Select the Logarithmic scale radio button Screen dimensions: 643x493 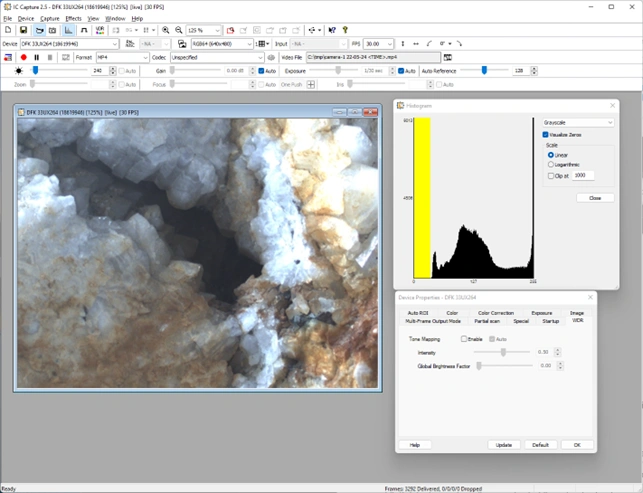pos(551,164)
